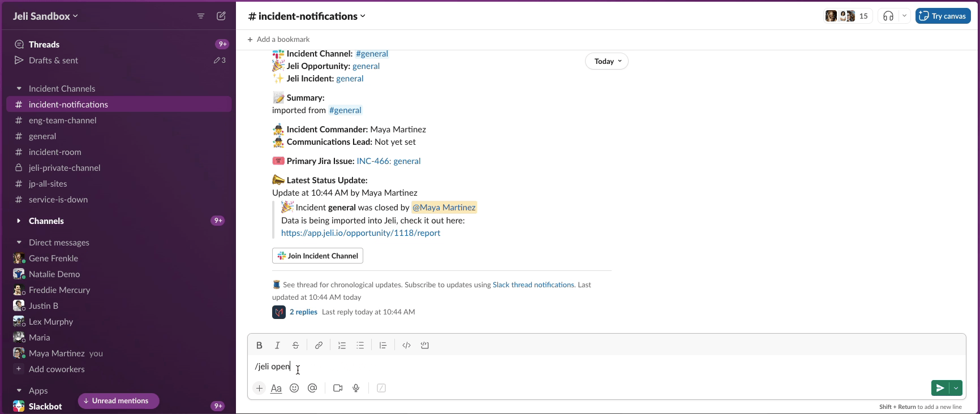Focus the message input containing /jeli open
980x414 pixels.
[x=607, y=366]
